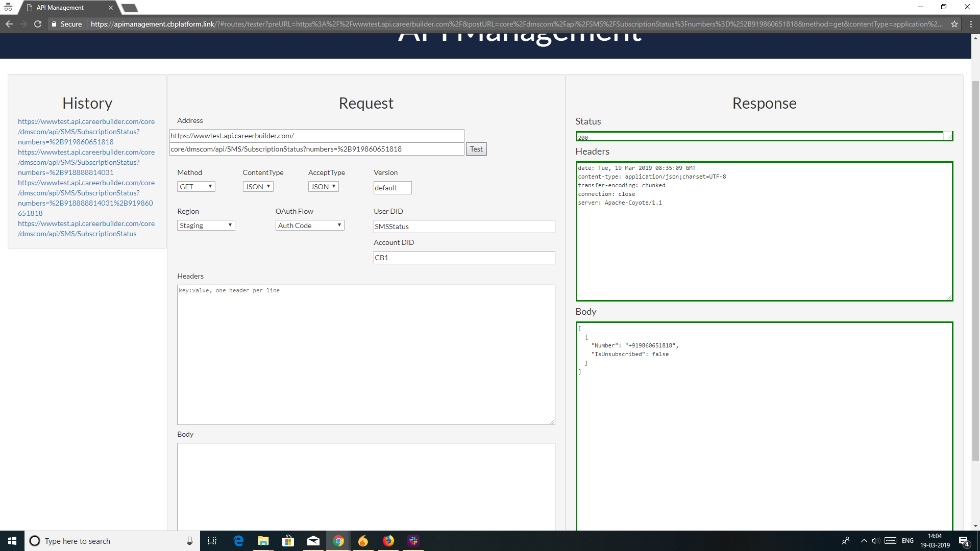Open Windows notification center icon
980x551 pixels.
(964, 541)
